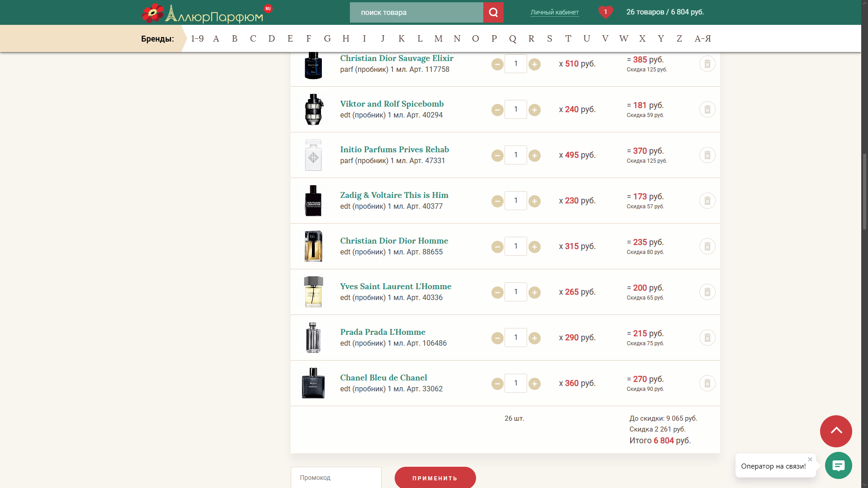The height and width of the screenshot is (488, 868).
Task: Increase Christian Dior Sauvage Elixir quantity
Action: [x=534, y=64]
